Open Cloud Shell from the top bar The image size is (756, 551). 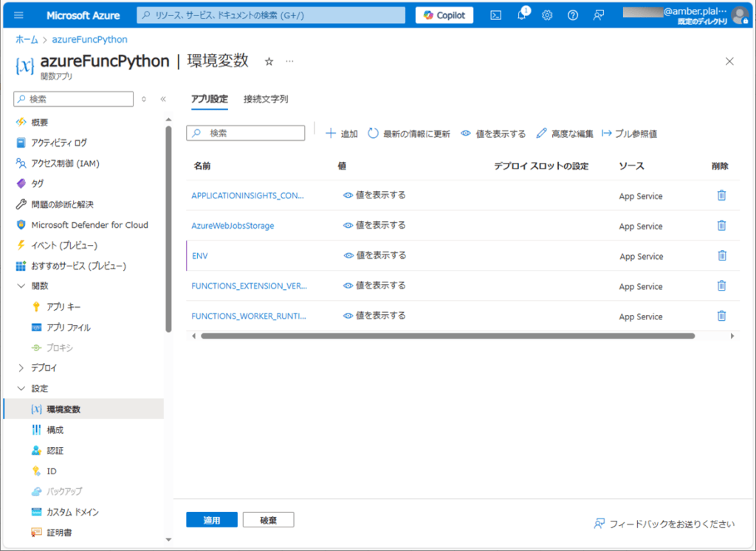495,15
